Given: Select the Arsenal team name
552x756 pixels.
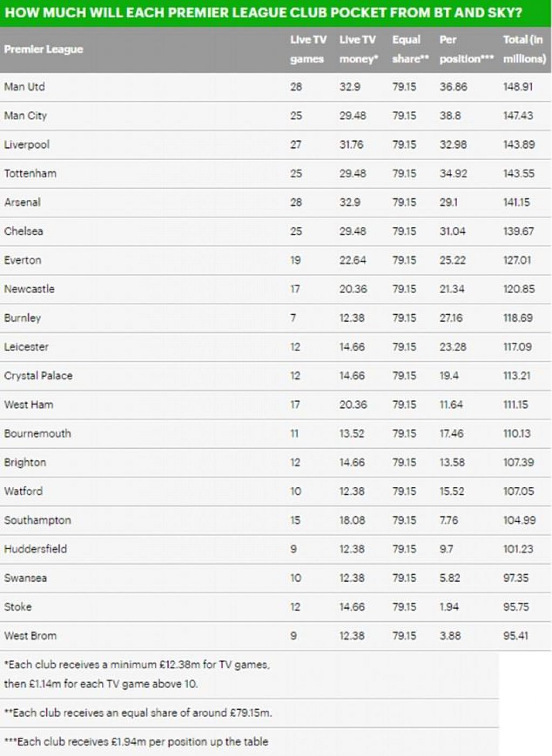Looking at the screenshot, I should click(23, 203).
